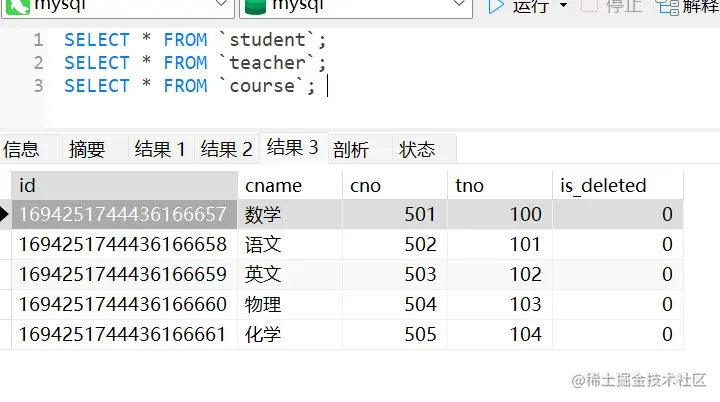Click the id column header

pos(124,186)
